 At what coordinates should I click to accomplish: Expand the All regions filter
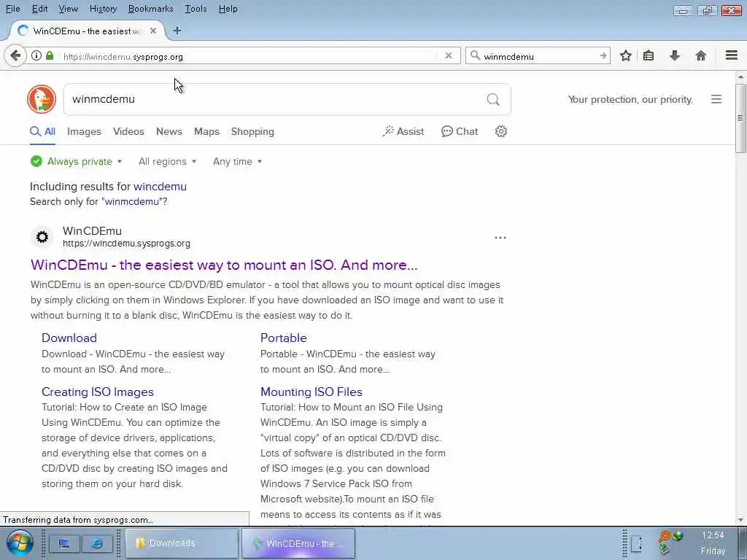coord(167,161)
